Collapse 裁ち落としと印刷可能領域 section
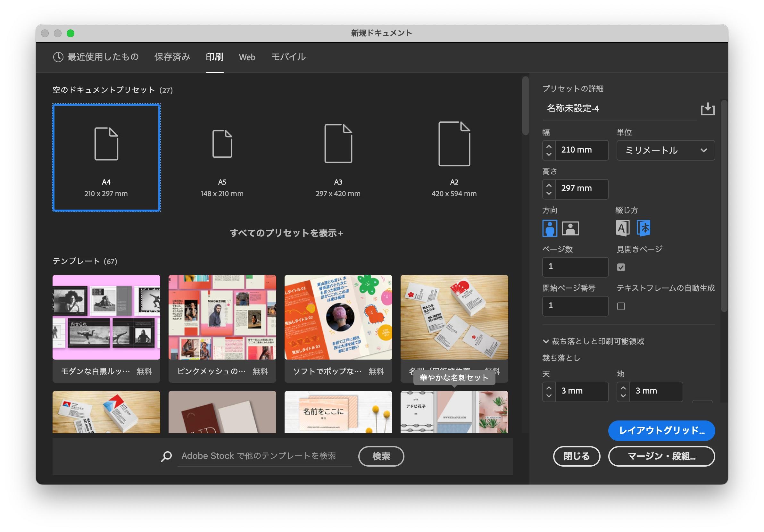764x532 pixels. click(x=546, y=341)
